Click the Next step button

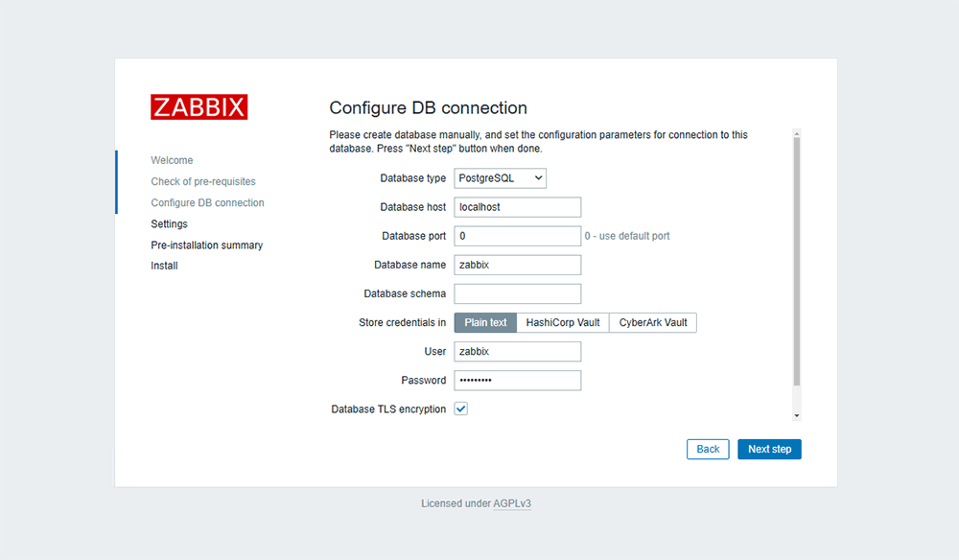[x=769, y=450]
